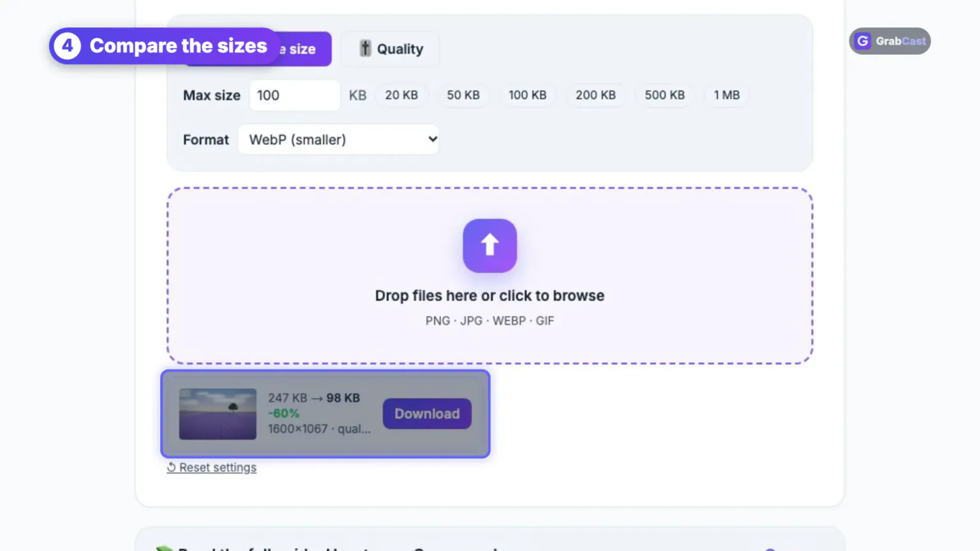This screenshot has height=551, width=980.
Task: Select the 1 MB preset
Action: (x=727, y=95)
